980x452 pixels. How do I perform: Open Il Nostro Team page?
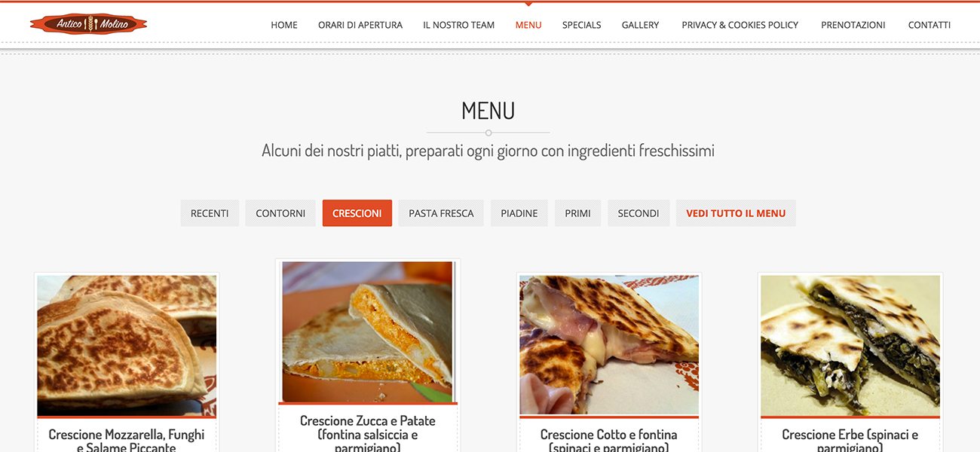click(x=459, y=25)
